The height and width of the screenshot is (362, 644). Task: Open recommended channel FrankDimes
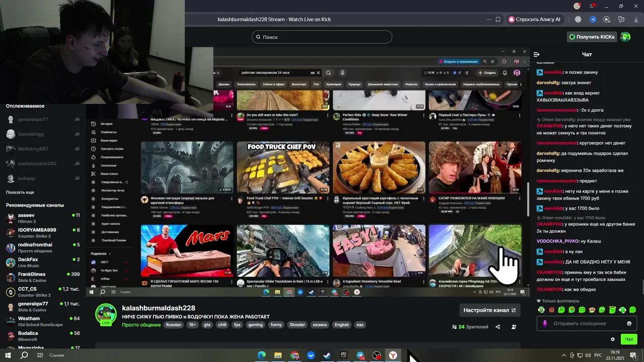[43, 277]
